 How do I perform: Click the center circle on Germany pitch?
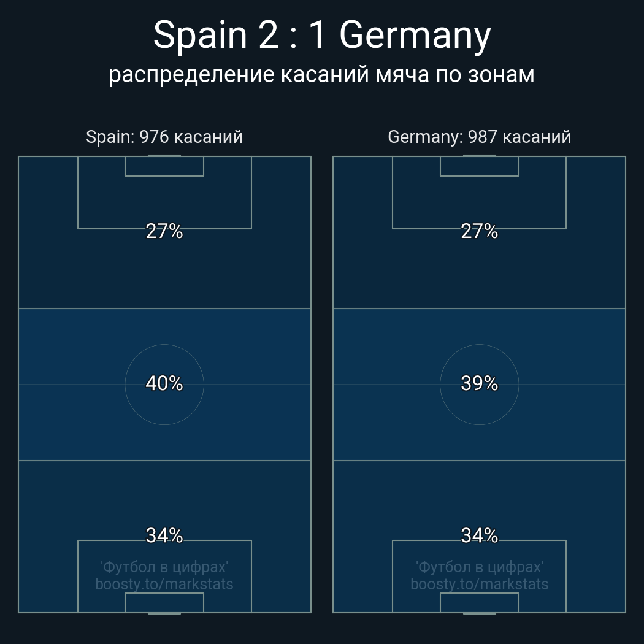[x=479, y=385]
